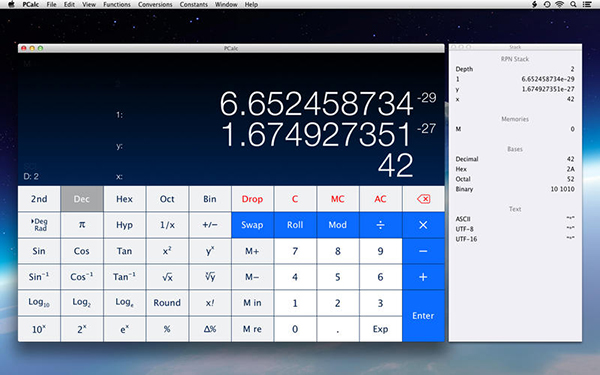Switch to Bin number mode
600x375 pixels.
click(x=210, y=199)
